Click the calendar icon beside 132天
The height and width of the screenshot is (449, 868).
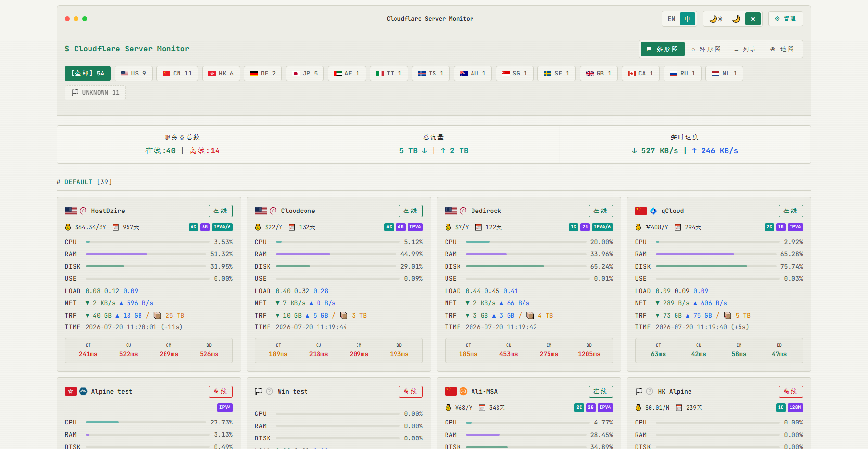coord(292,227)
